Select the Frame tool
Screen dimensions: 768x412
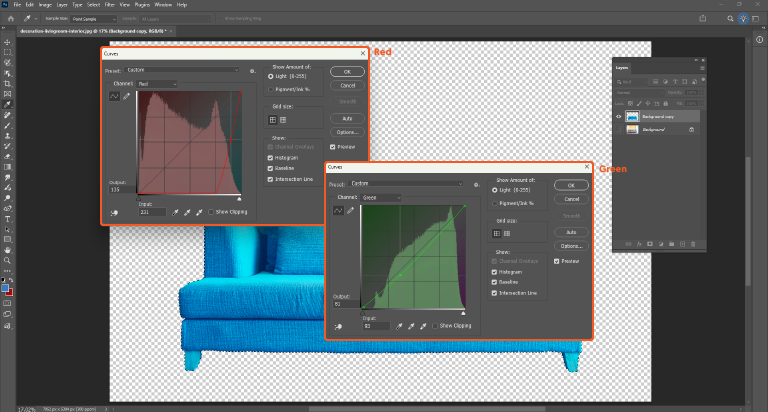(x=7, y=94)
